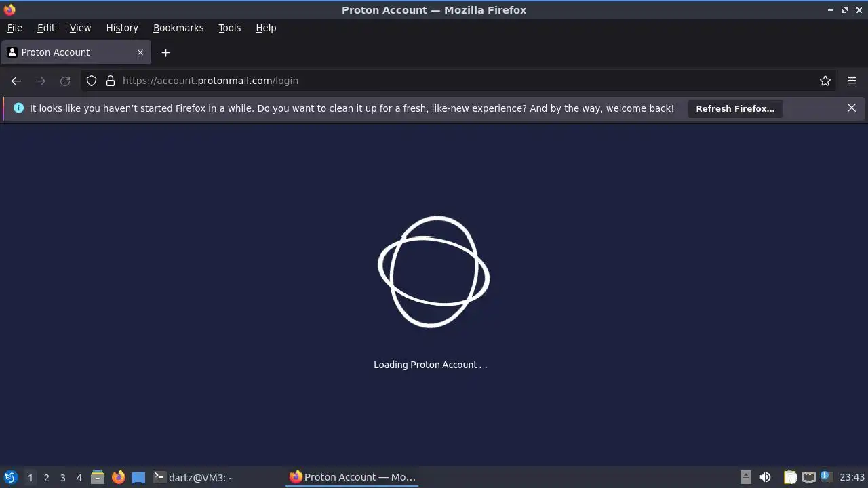This screenshot has height=488, width=868.
Task: Open the History menu
Action: [x=122, y=28]
